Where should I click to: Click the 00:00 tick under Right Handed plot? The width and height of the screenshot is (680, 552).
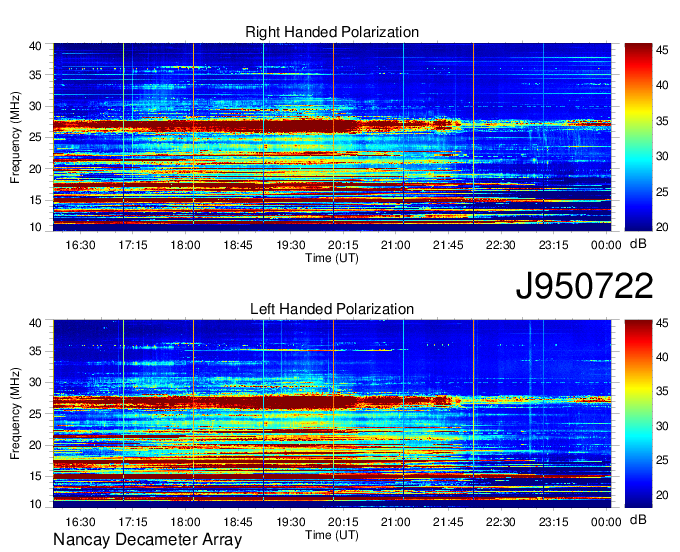[606, 245]
